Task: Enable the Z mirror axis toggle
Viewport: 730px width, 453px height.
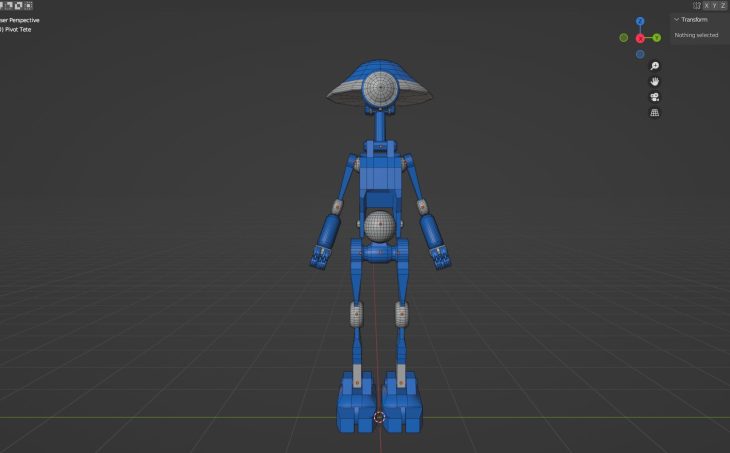Action: [724, 5]
